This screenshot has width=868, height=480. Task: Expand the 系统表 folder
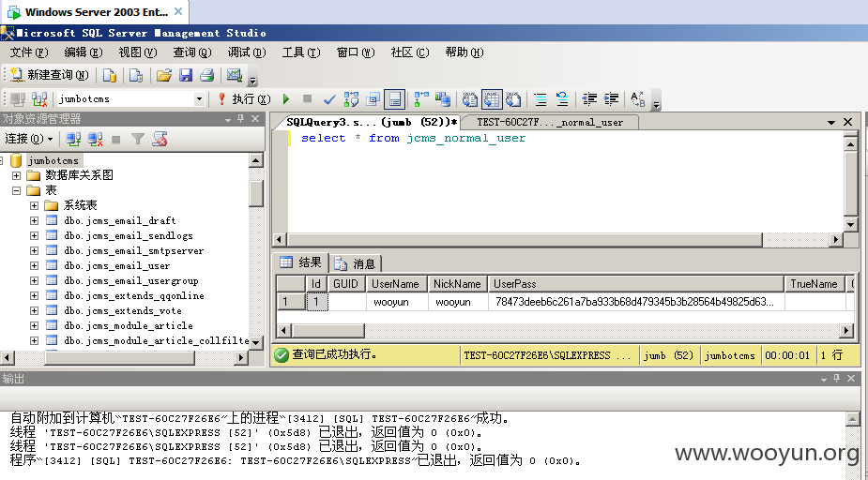click(x=35, y=205)
